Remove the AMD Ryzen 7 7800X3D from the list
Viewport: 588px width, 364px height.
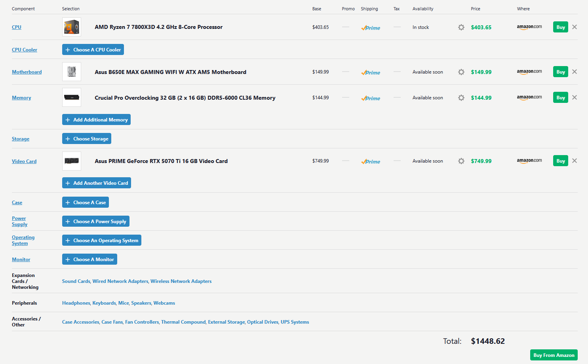(x=575, y=27)
